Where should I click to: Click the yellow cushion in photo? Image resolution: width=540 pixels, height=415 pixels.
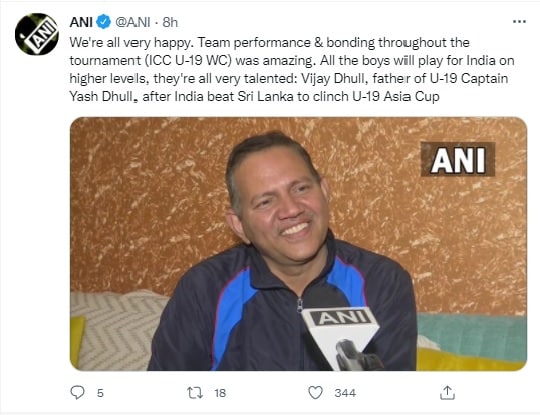pyautogui.click(x=471, y=360)
